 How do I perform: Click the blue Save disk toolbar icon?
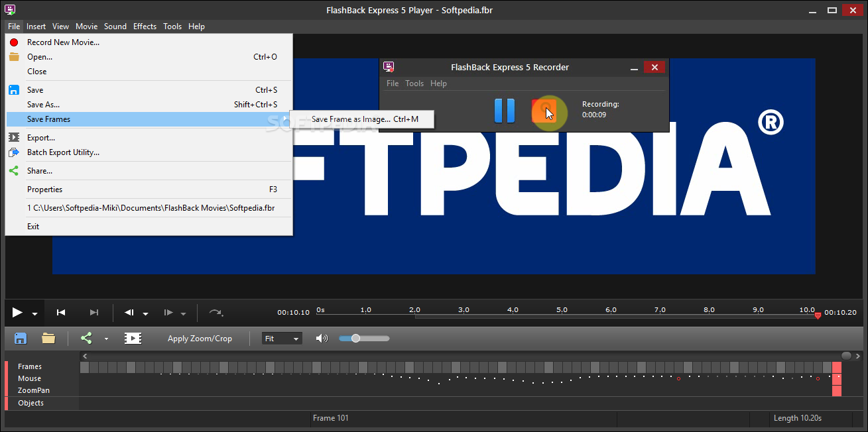tap(21, 339)
